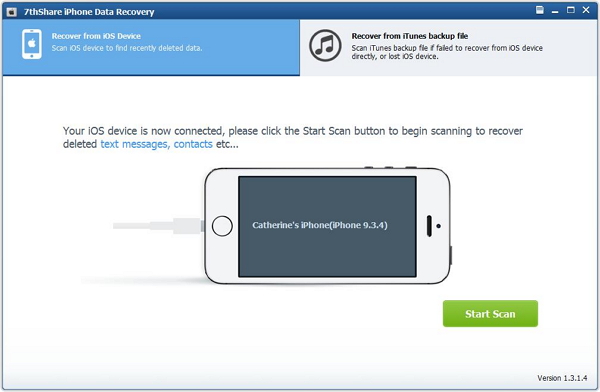Viewport: 600px width, 392px height.
Task: Click "Scan iOS device to find recently deleted data" text
Action: click(127, 48)
